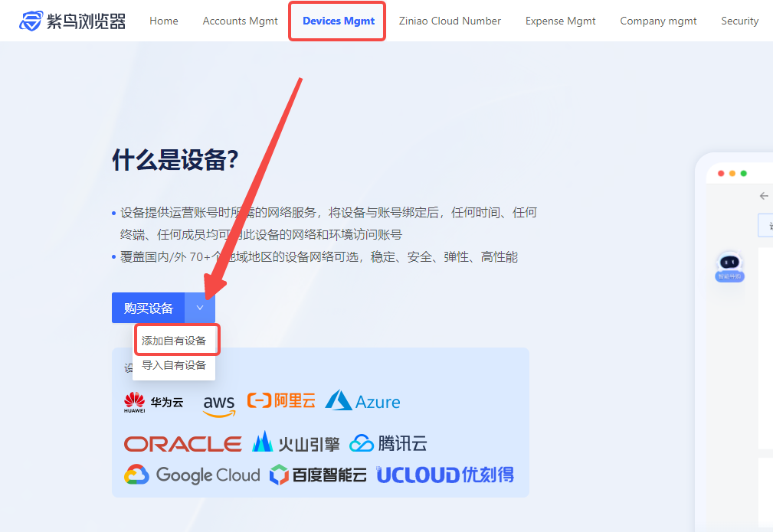Click the Azure logo
Screen dimensions: 773x532
(362, 400)
